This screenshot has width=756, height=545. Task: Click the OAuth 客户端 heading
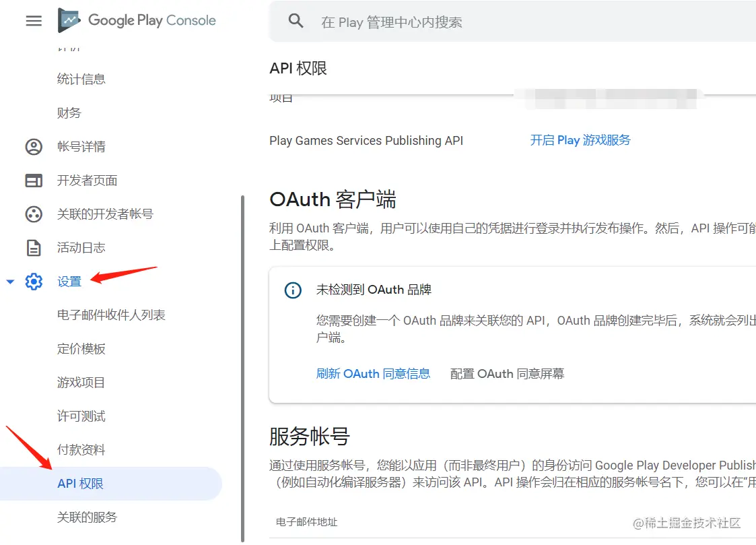[x=333, y=199]
